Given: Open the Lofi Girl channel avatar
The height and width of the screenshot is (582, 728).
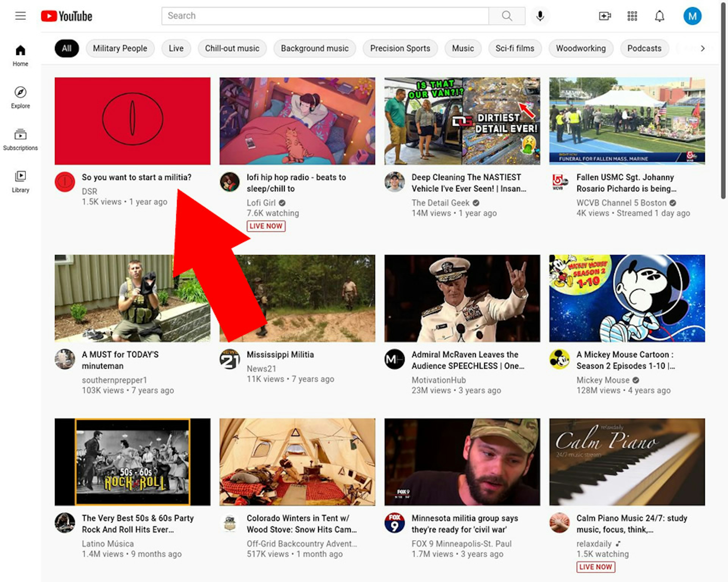Looking at the screenshot, I should click(x=230, y=182).
